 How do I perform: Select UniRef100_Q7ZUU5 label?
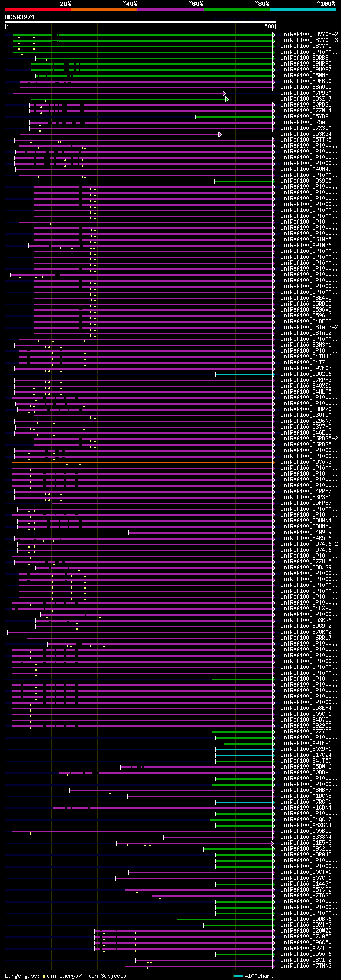click(x=306, y=561)
